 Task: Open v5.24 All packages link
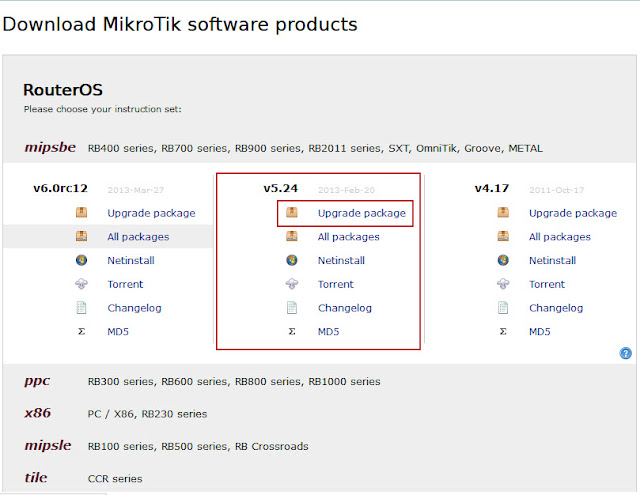[x=349, y=237]
